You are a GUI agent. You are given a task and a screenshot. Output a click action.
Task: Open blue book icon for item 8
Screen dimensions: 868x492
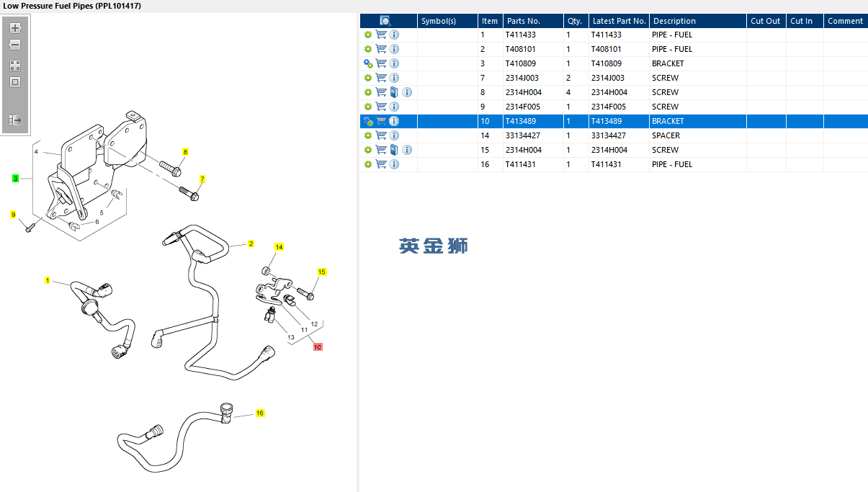click(394, 92)
